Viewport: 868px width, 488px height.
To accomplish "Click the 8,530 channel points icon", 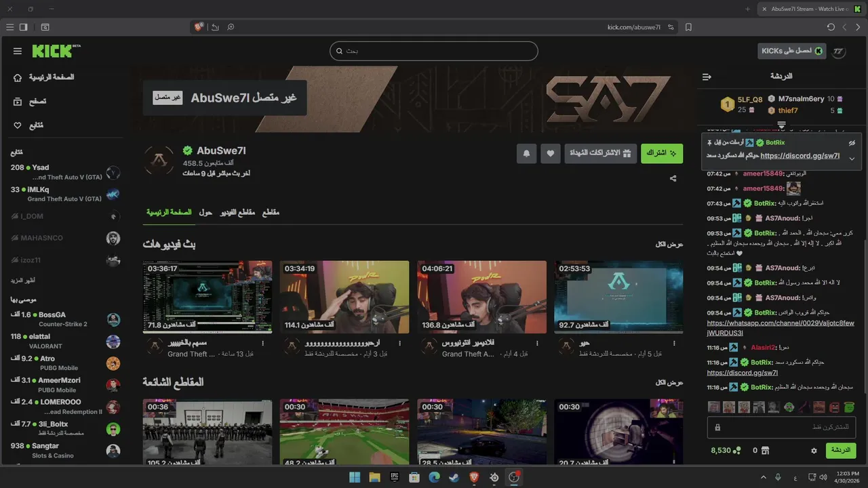I will pos(738,450).
